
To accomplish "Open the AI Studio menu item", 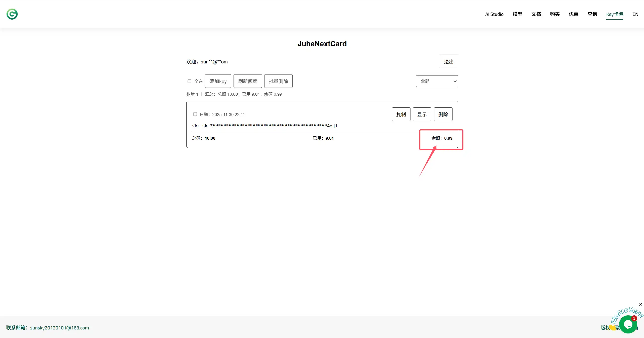I will pyautogui.click(x=494, y=14).
